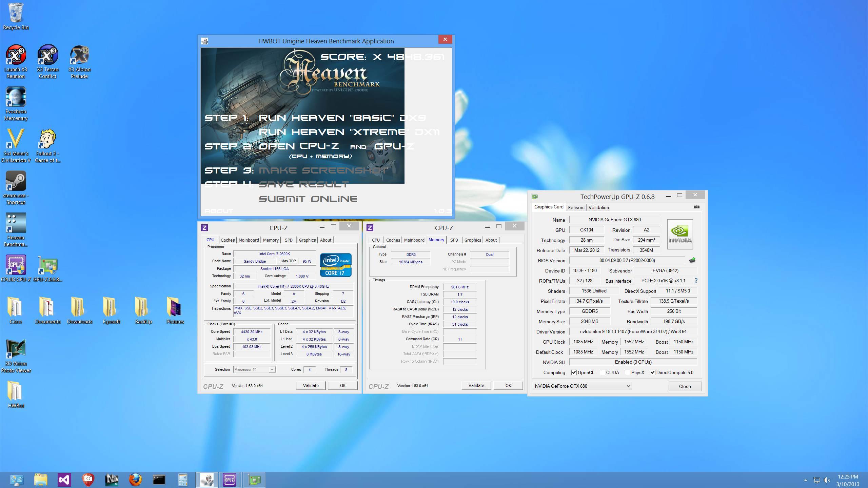Click About in the HWBOT Heaven app
The height and width of the screenshot is (488, 868).
click(219, 211)
